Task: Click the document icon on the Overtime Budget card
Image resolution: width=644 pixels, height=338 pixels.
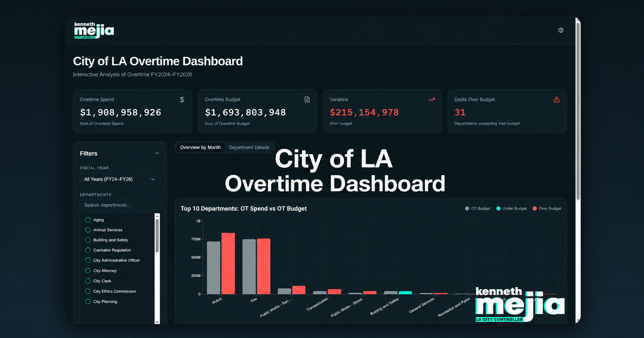Action: 307,100
